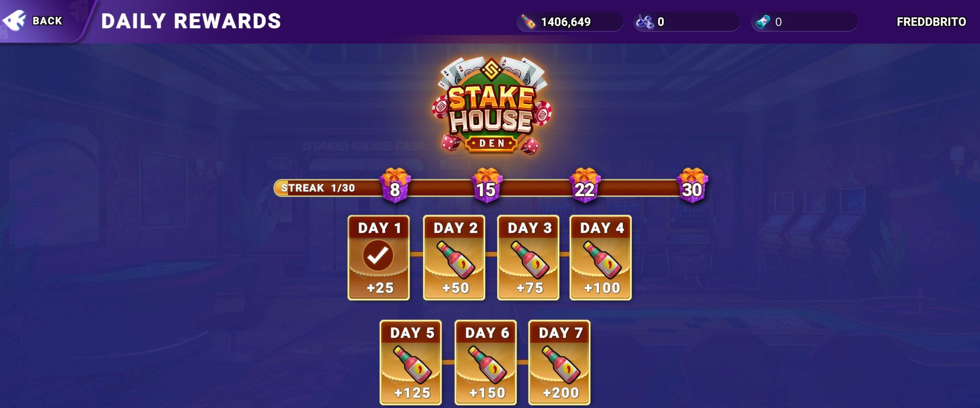Image resolution: width=980 pixels, height=408 pixels.
Task: Select the Day 6 +150 reward card
Action: [486, 362]
